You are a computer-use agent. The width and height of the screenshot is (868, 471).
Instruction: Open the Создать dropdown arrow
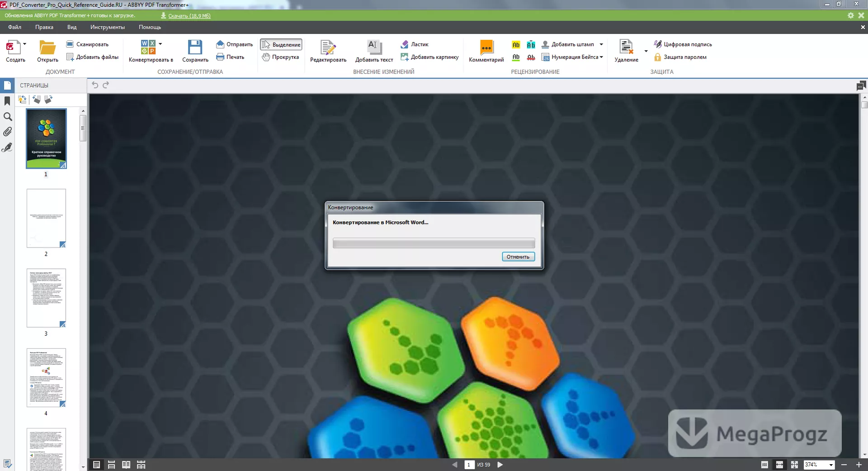[24, 44]
